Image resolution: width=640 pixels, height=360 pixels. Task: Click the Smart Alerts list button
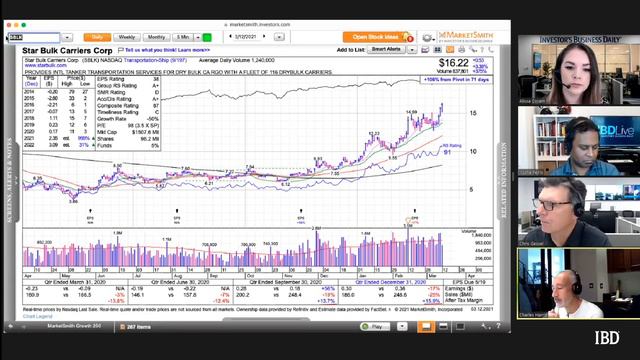click(x=386, y=49)
